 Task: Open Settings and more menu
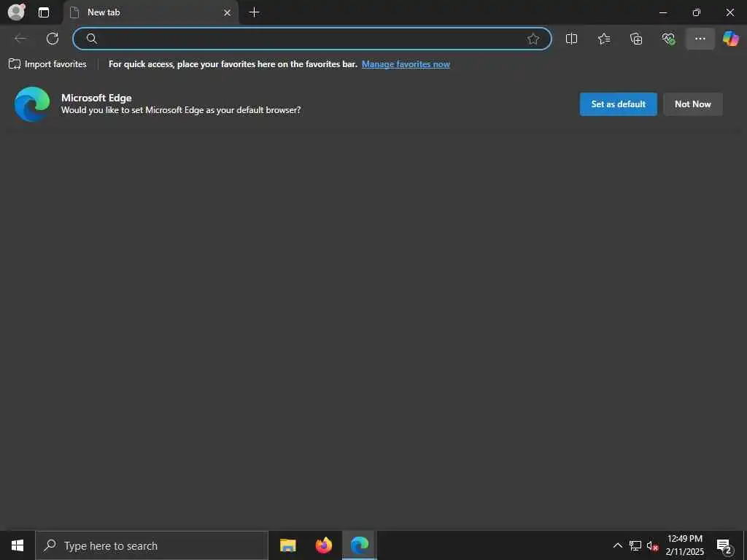pos(700,39)
